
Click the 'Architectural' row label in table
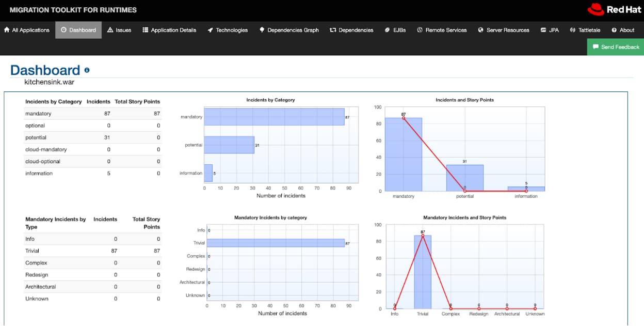pos(40,287)
